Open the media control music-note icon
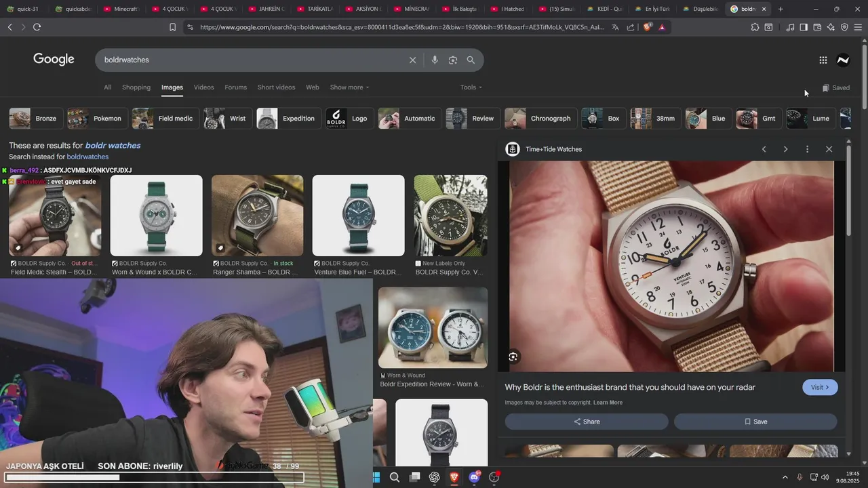868x488 pixels. [790, 27]
